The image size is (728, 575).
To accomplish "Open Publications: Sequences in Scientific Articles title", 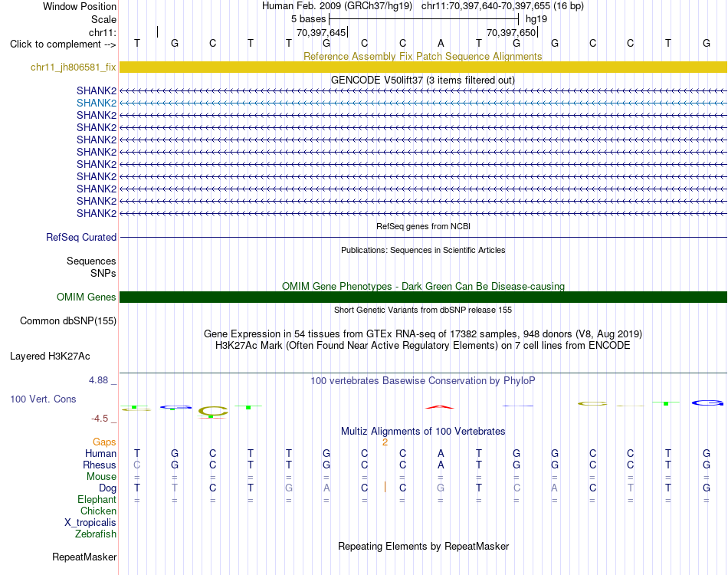I will [x=423, y=250].
